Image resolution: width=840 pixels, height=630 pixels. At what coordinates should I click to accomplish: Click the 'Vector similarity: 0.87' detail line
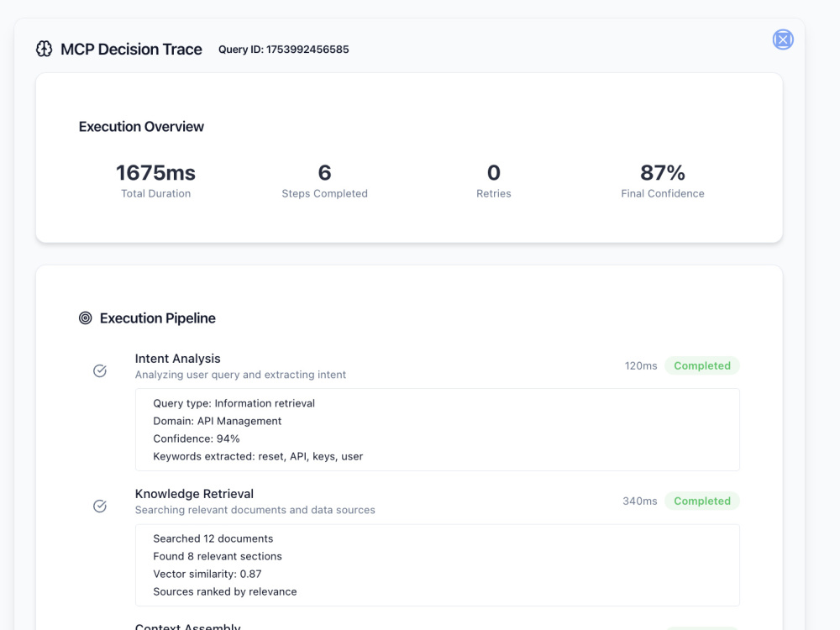click(x=207, y=574)
